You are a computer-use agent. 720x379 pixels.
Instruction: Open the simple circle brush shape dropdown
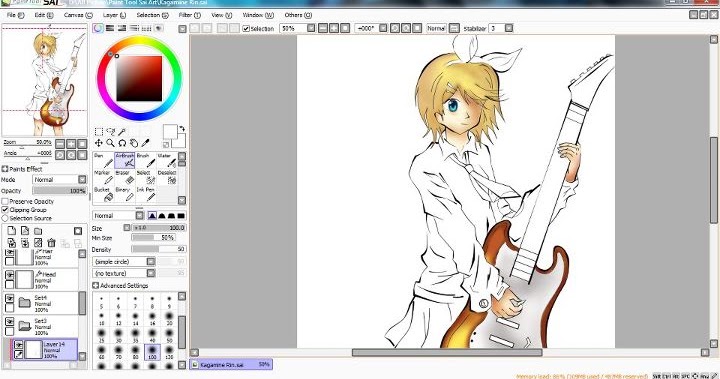124,261
